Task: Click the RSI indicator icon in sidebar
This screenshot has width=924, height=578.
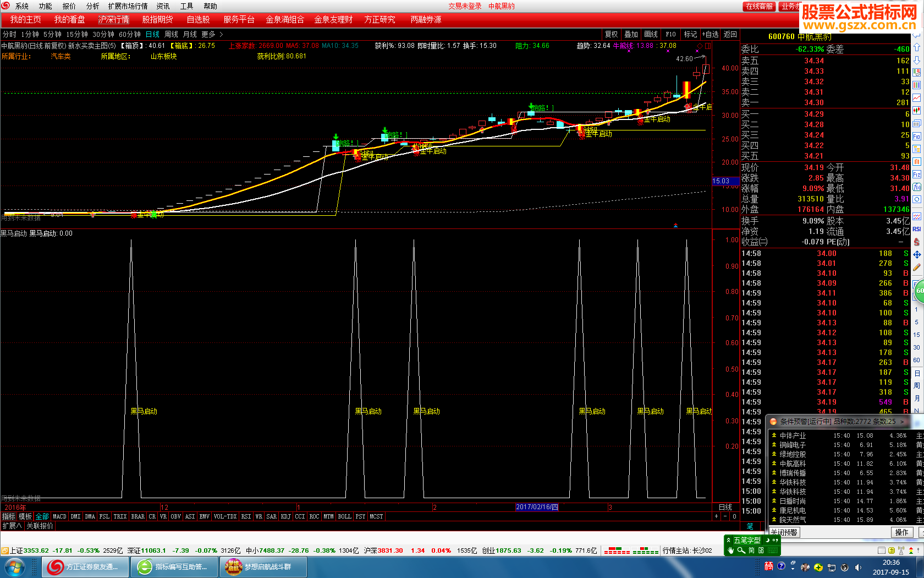Action: point(917,229)
